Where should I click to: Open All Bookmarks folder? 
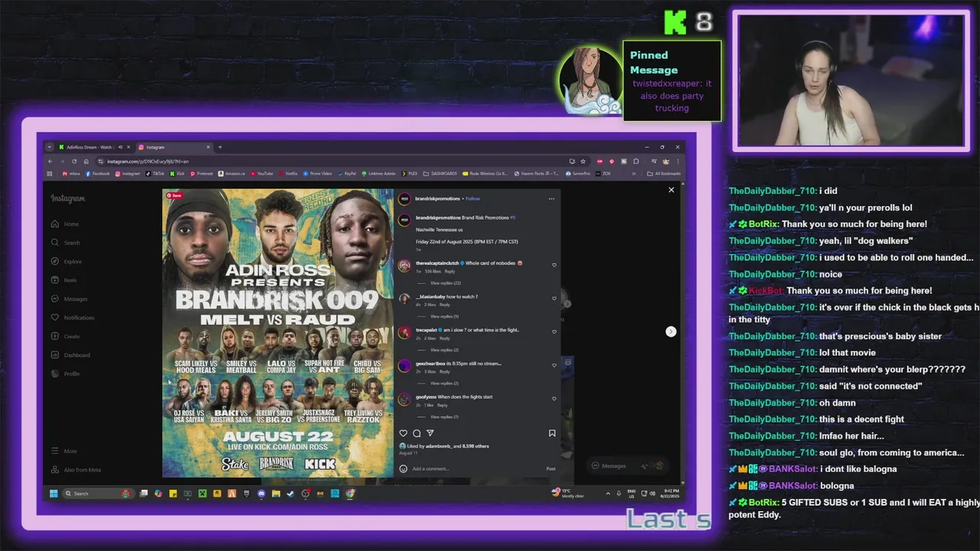664,174
